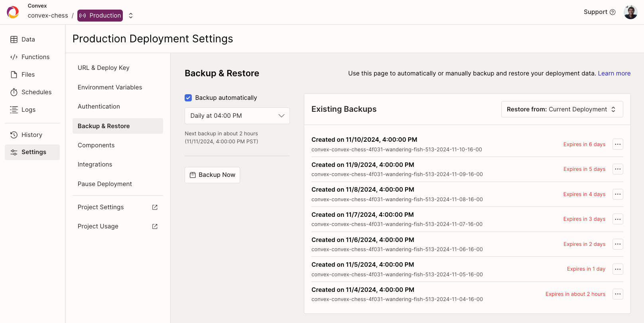Click 'Created on 11/7/2024, 4:00:00 PM' text
644x323 pixels.
363,215
